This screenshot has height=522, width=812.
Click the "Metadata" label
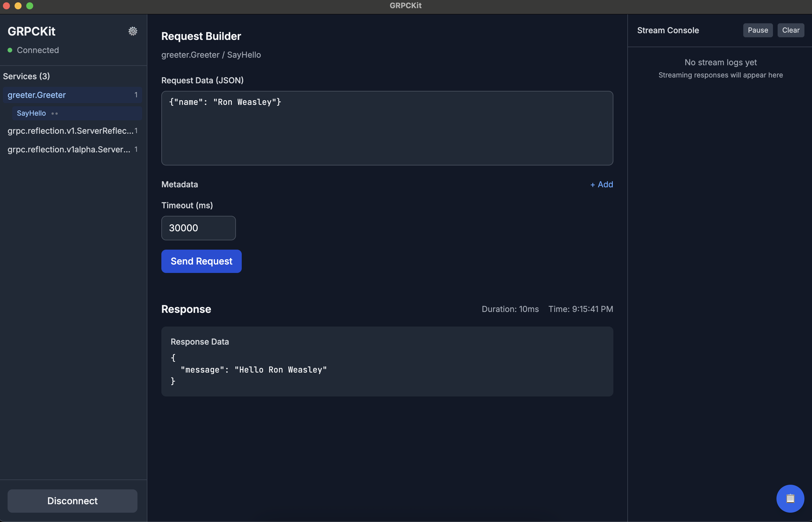pos(180,184)
